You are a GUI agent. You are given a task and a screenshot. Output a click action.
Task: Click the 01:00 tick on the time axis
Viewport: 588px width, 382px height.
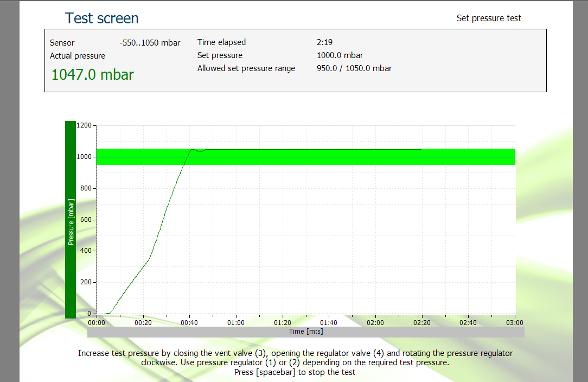236,322
